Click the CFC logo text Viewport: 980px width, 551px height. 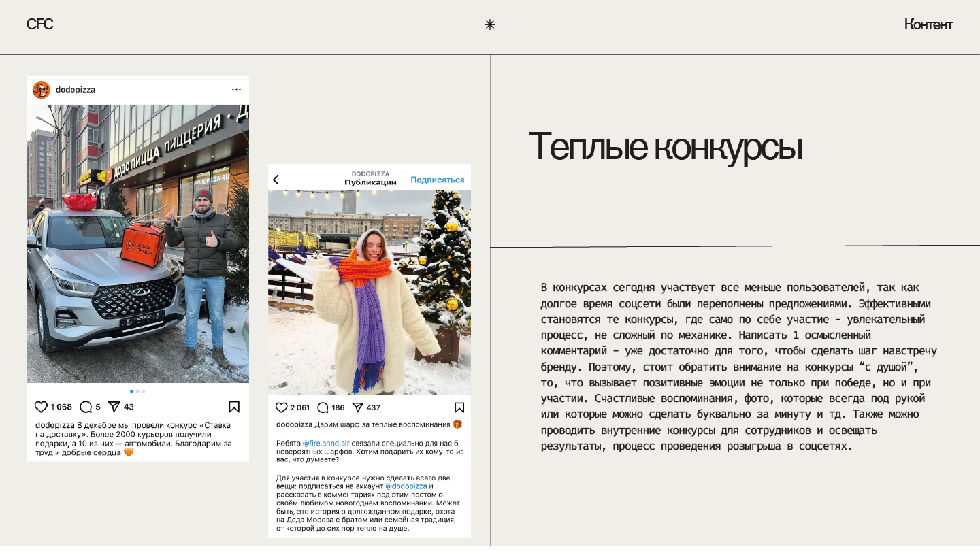(39, 24)
